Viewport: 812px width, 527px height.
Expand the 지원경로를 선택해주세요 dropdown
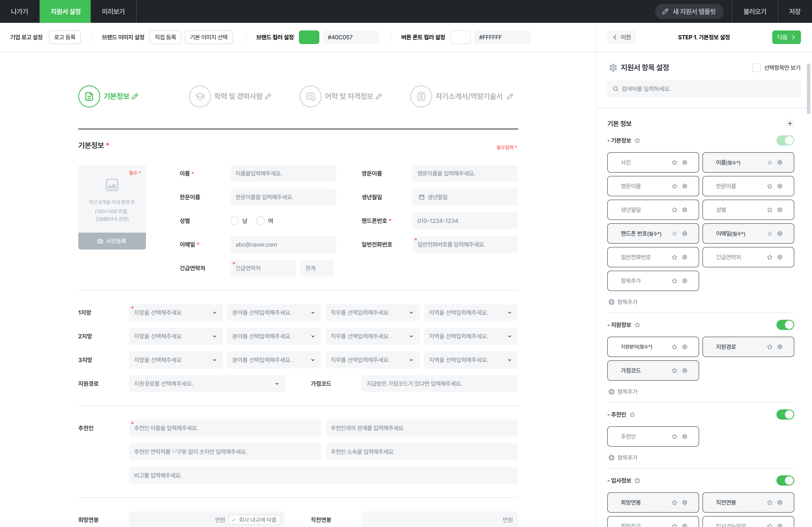207,384
